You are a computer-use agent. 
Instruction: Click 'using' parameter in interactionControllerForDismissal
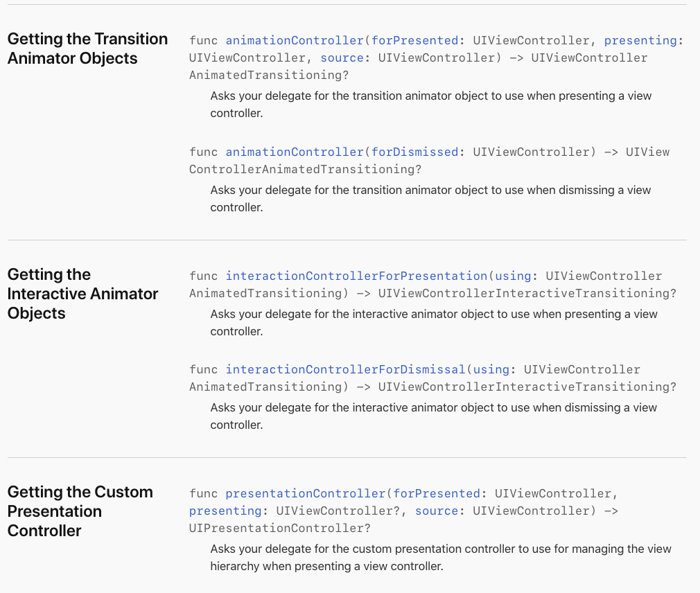pos(491,370)
